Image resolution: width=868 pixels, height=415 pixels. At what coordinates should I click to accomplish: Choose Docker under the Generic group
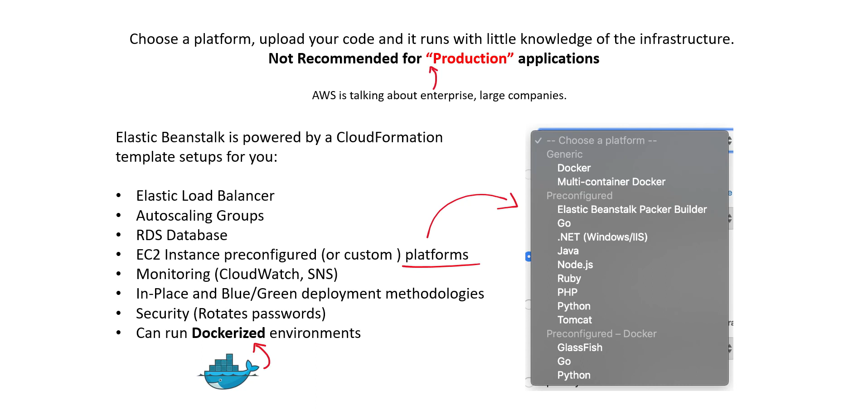(x=574, y=168)
